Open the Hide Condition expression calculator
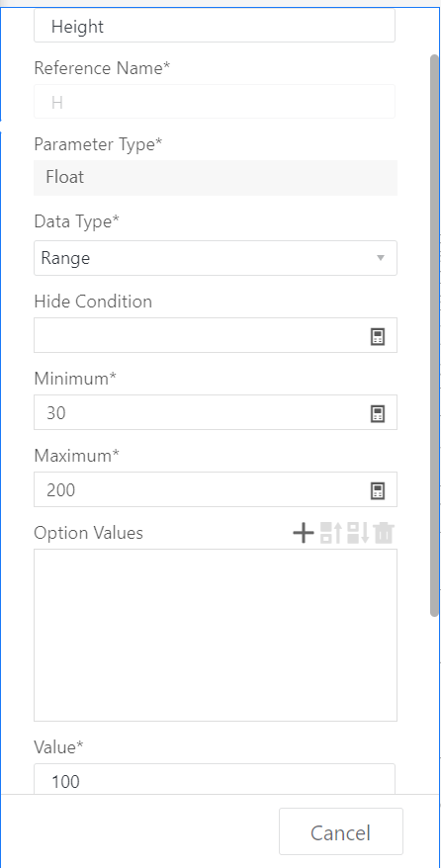This screenshot has width=441, height=868. [378, 336]
